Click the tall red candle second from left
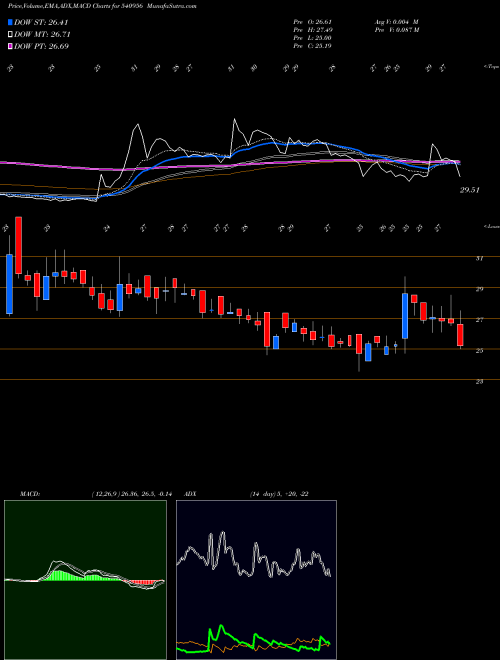Viewport: 500px width, 660px height. 19,245
